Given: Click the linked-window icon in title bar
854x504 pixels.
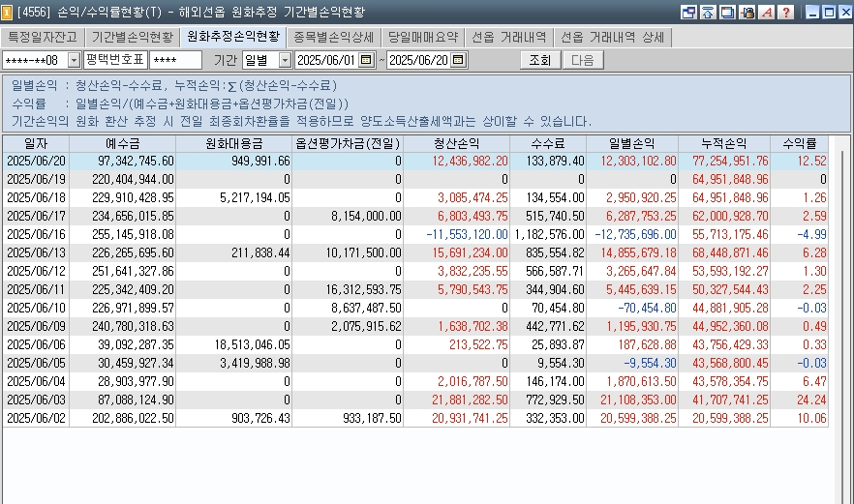Looking at the screenshot, I should click(x=688, y=12).
